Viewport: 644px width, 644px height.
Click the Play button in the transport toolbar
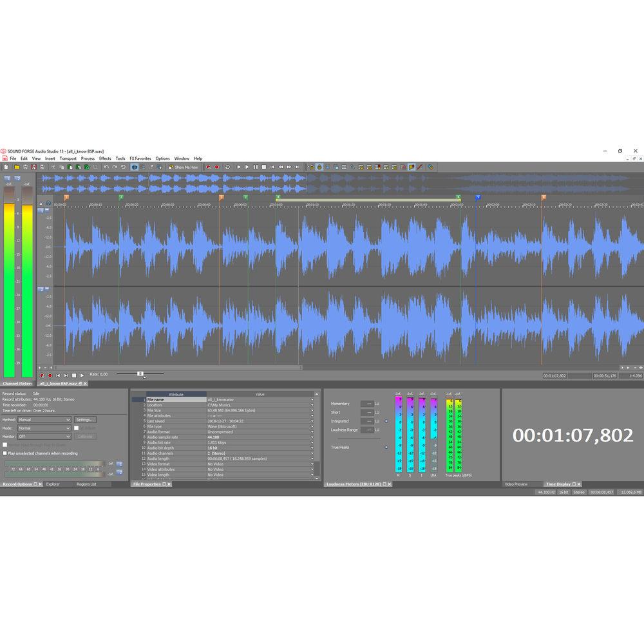click(x=247, y=166)
